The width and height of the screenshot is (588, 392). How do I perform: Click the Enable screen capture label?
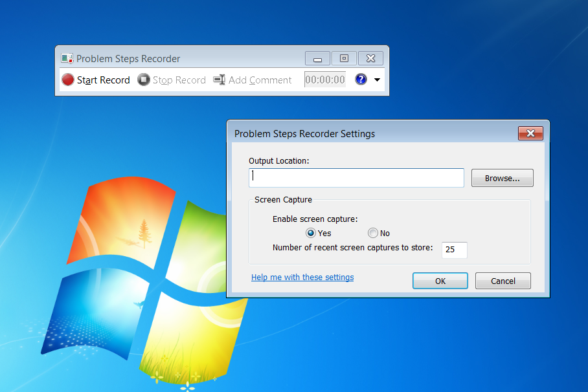tap(315, 219)
